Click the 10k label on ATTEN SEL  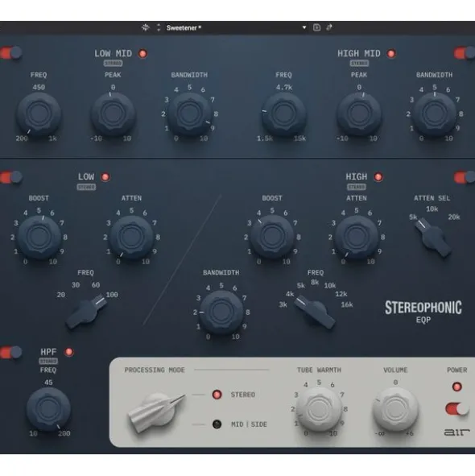point(432,209)
